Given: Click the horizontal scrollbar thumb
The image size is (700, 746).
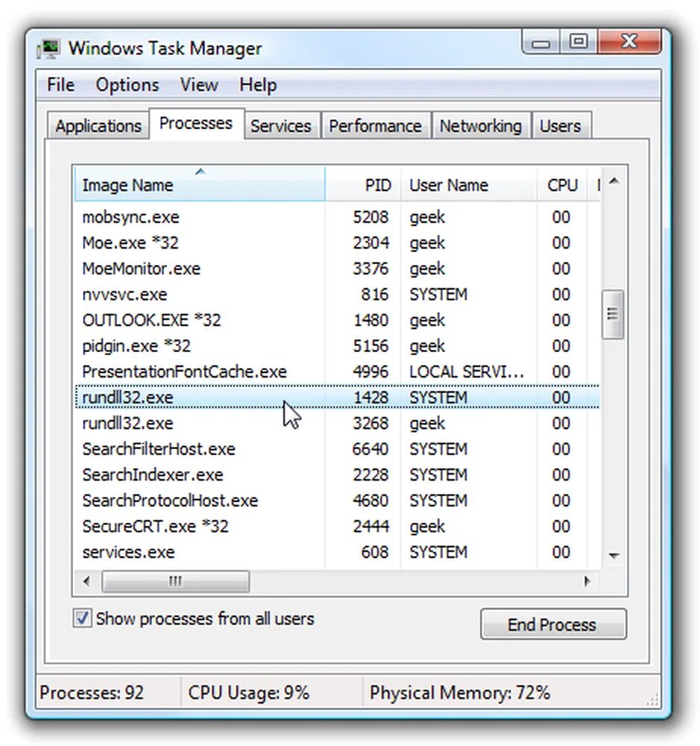Looking at the screenshot, I should click(x=175, y=581).
